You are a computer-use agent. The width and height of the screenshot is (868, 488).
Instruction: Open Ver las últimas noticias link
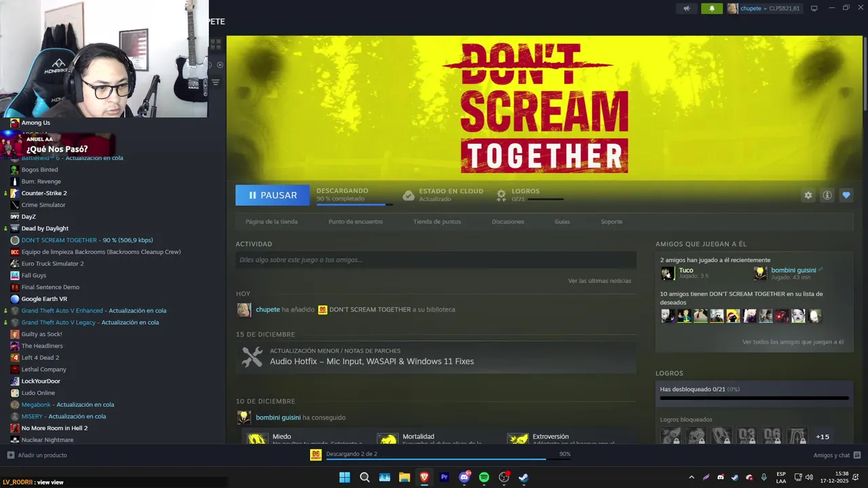(x=599, y=281)
